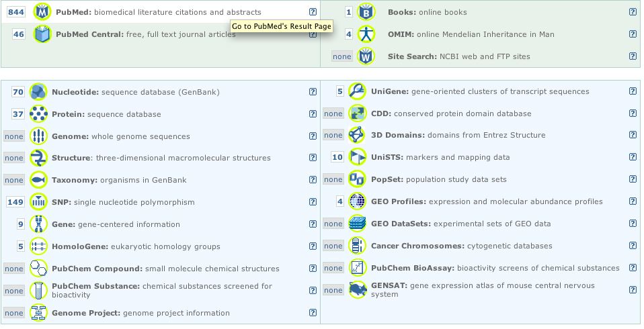This screenshot has width=644, height=329.
Task: Click the PubChem BioAssay chart icon
Action: (x=358, y=268)
